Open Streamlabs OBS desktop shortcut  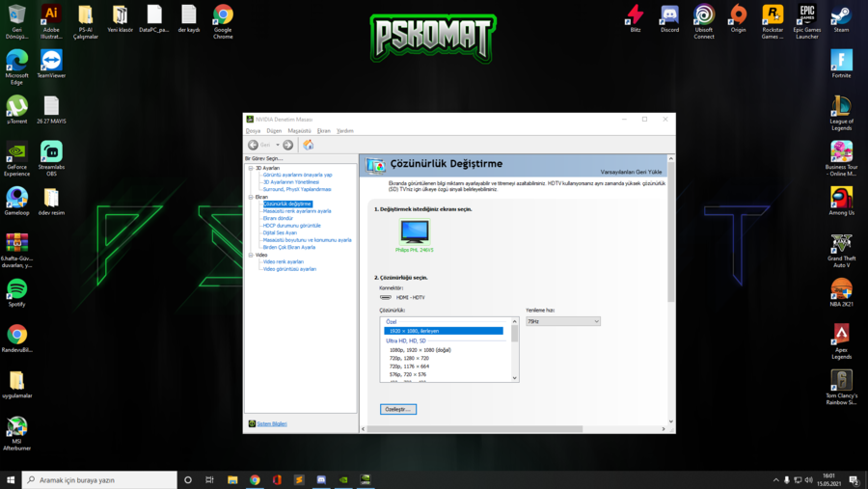(51, 159)
